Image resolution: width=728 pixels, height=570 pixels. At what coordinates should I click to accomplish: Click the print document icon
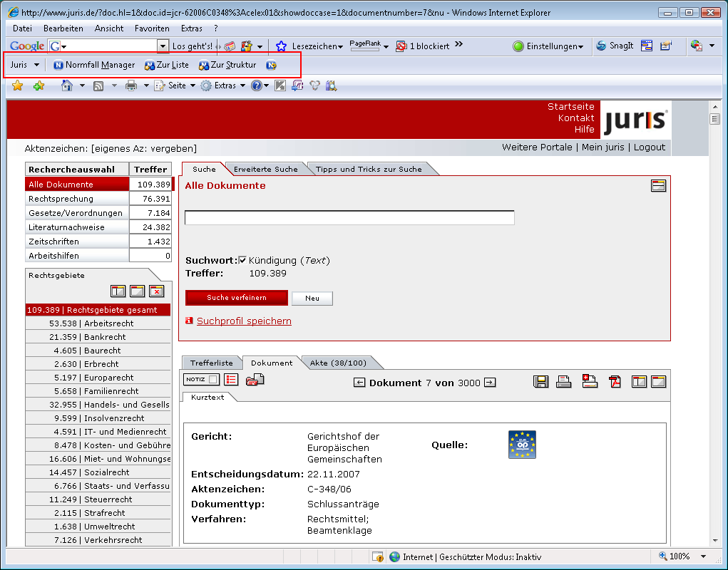[x=564, y=382]
